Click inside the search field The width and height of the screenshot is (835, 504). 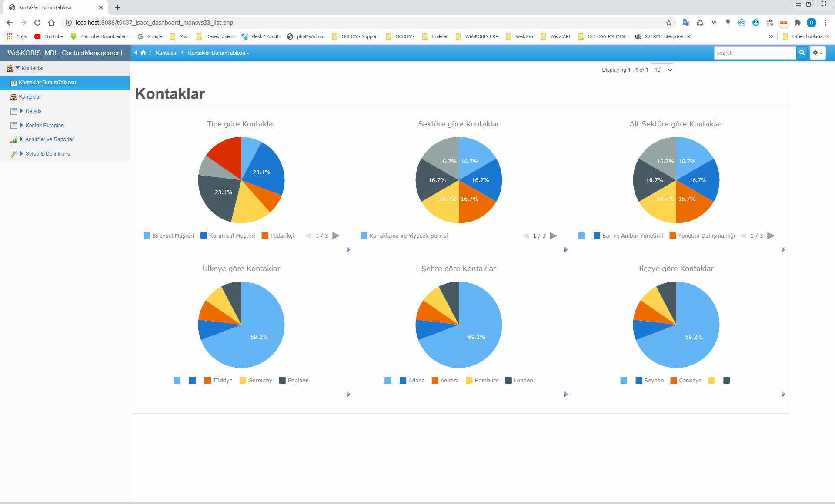(755, 53)
